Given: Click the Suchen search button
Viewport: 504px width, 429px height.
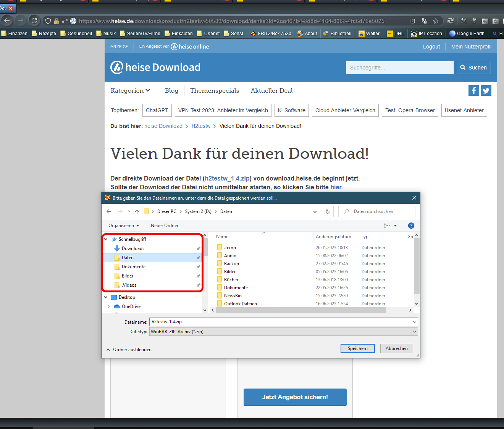Looking at the screenshot, I should click(473, 68).
